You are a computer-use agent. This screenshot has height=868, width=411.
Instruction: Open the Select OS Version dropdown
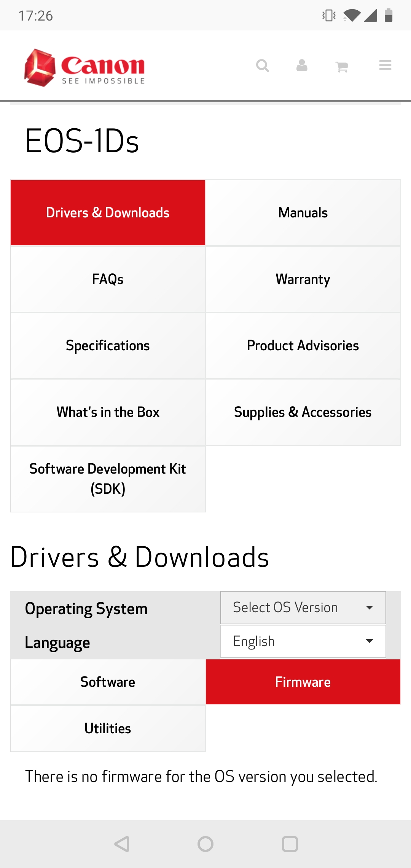click(303, 607)
